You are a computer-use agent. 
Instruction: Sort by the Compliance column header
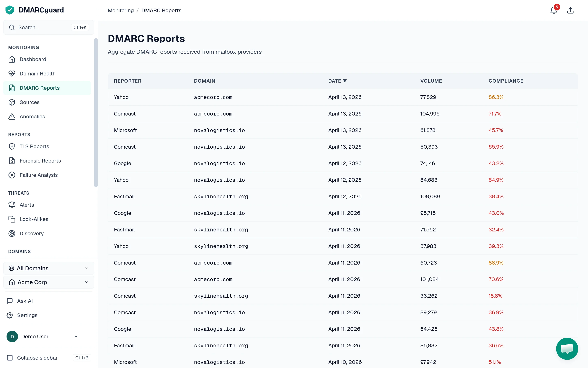506,81
